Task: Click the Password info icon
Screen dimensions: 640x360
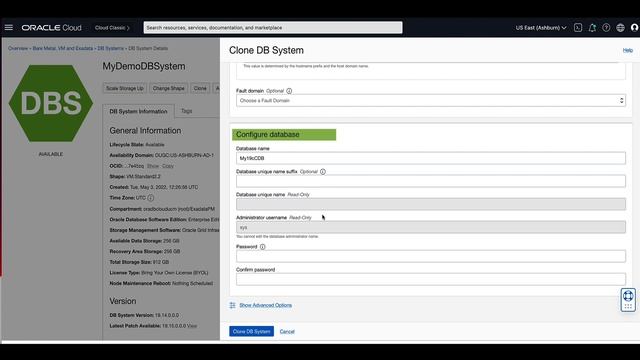Action: (x=262, y=247)
